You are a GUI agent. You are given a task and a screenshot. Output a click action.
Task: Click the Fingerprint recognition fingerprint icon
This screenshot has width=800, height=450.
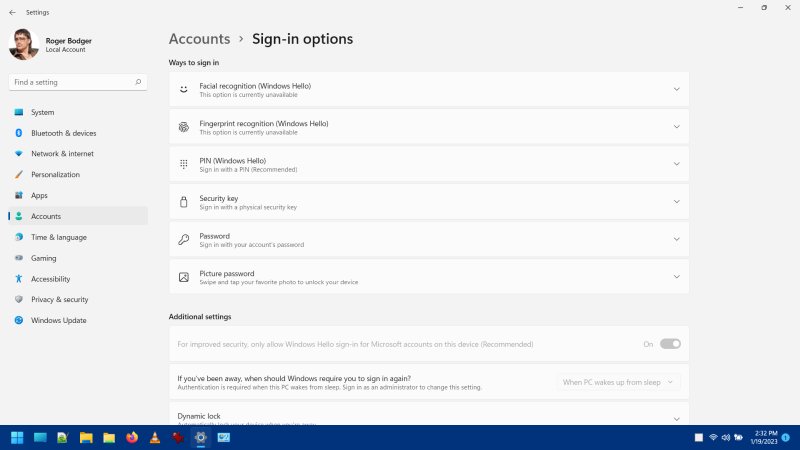coord(184,127)
